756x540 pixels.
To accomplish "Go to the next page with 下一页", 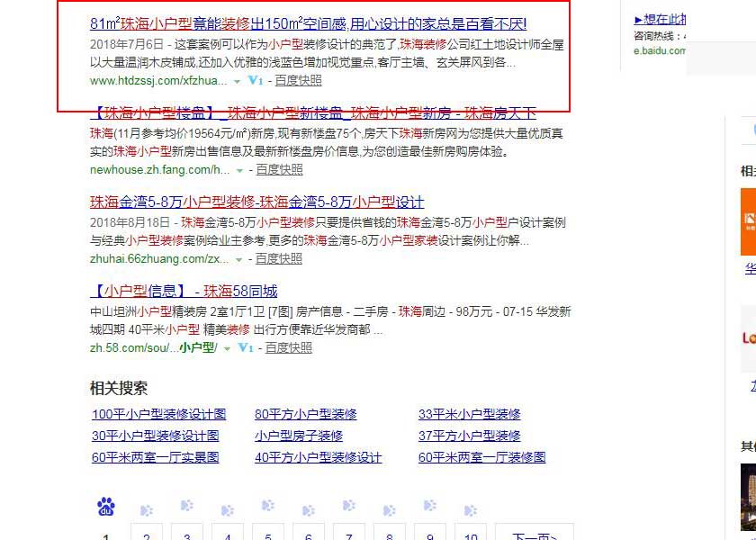I will click(535, 532).
